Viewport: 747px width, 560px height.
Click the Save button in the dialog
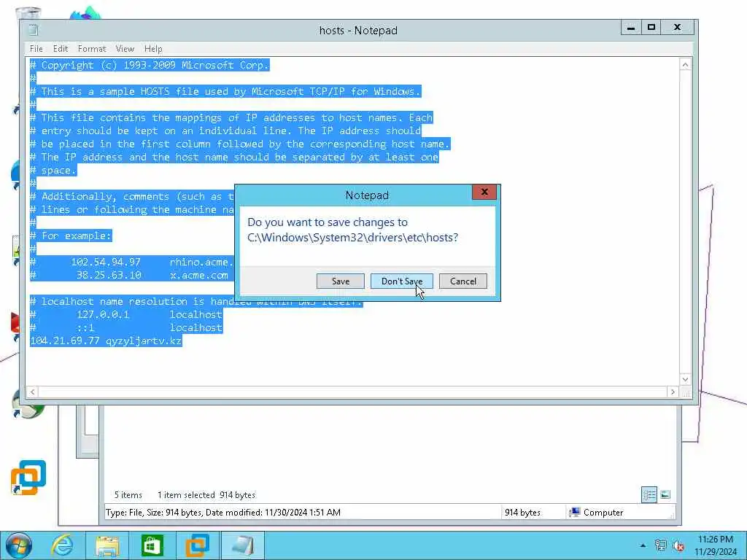point(340,281)
